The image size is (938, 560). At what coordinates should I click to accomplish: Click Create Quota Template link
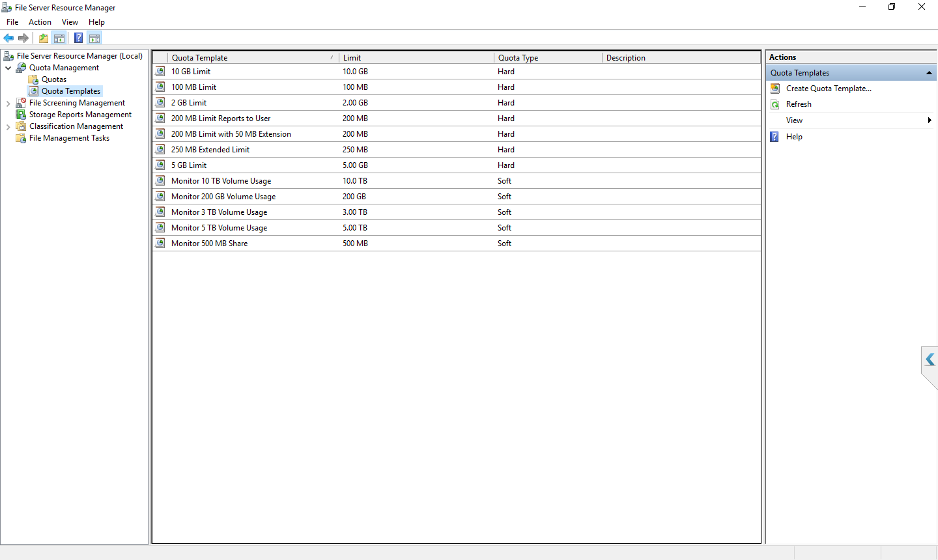point(828,89)
